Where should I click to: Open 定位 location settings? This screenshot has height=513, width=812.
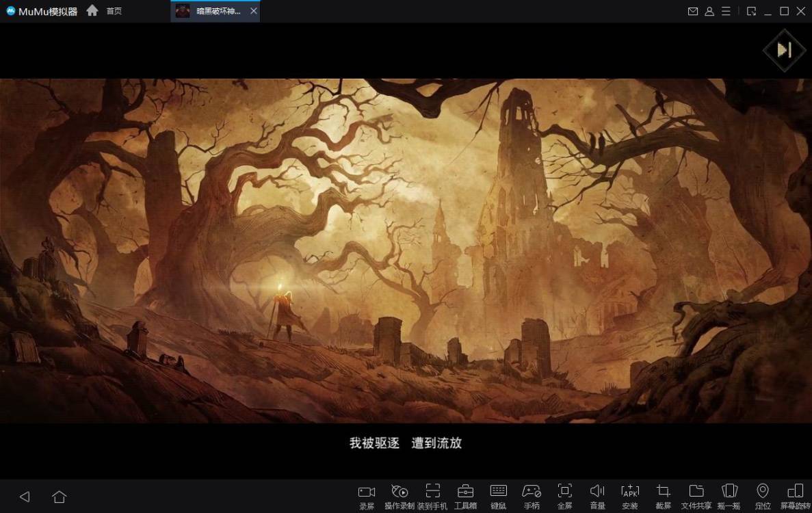(762, 497)
